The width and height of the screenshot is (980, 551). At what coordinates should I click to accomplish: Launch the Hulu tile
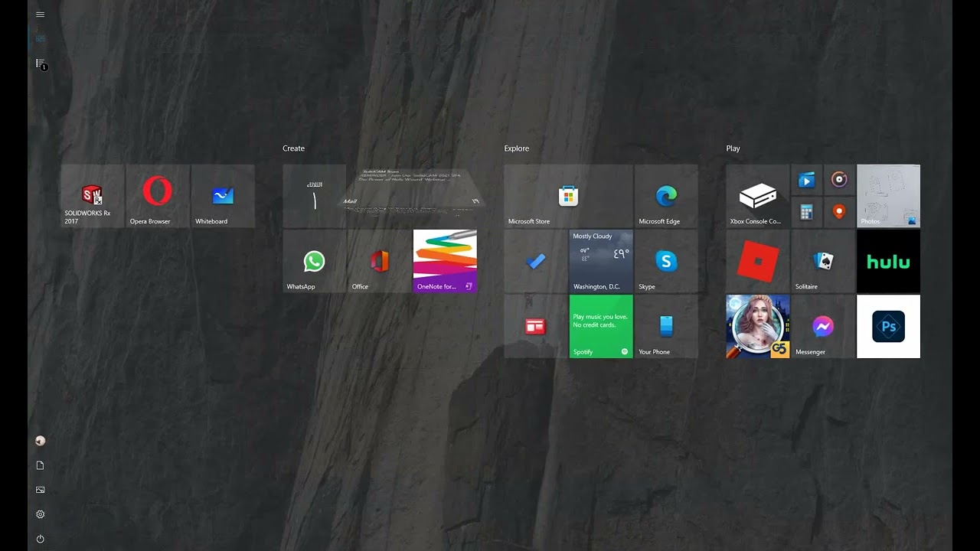pos(888,261)
